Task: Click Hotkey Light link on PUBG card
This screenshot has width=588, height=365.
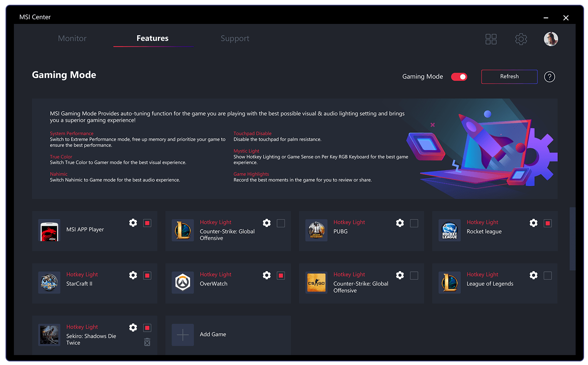Action: click(x=349, y=222)
